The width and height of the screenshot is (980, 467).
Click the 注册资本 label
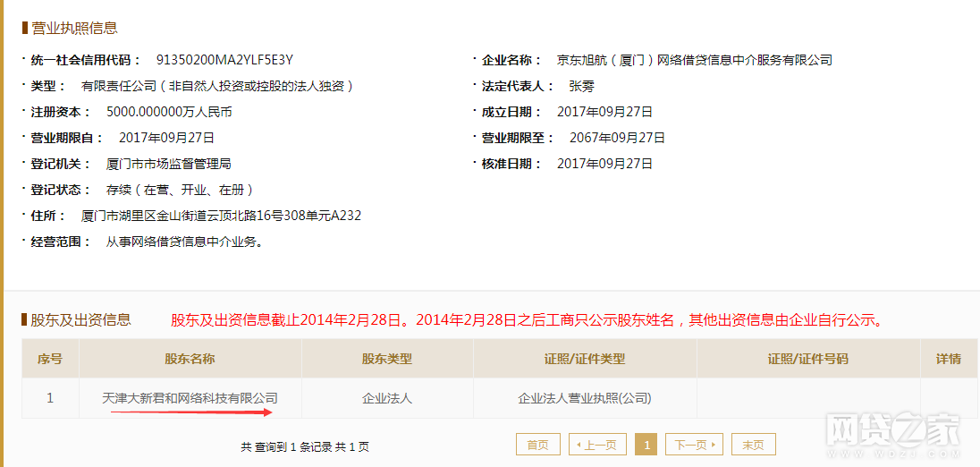(61, 112)
